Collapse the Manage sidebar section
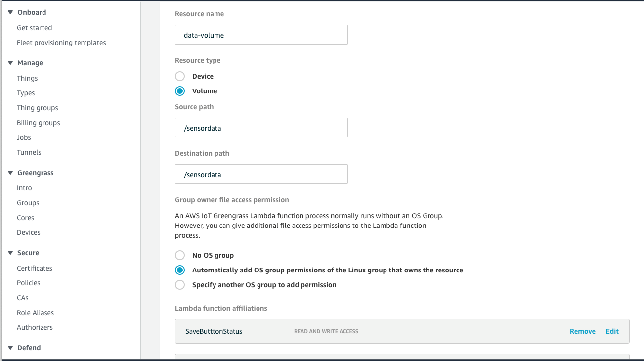 [10, 63]
